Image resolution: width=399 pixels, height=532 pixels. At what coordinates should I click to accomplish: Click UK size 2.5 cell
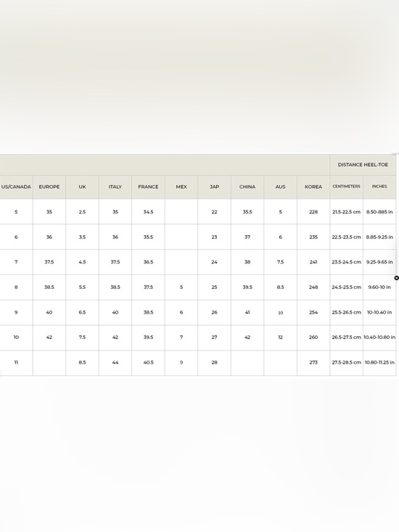point(83,212)
